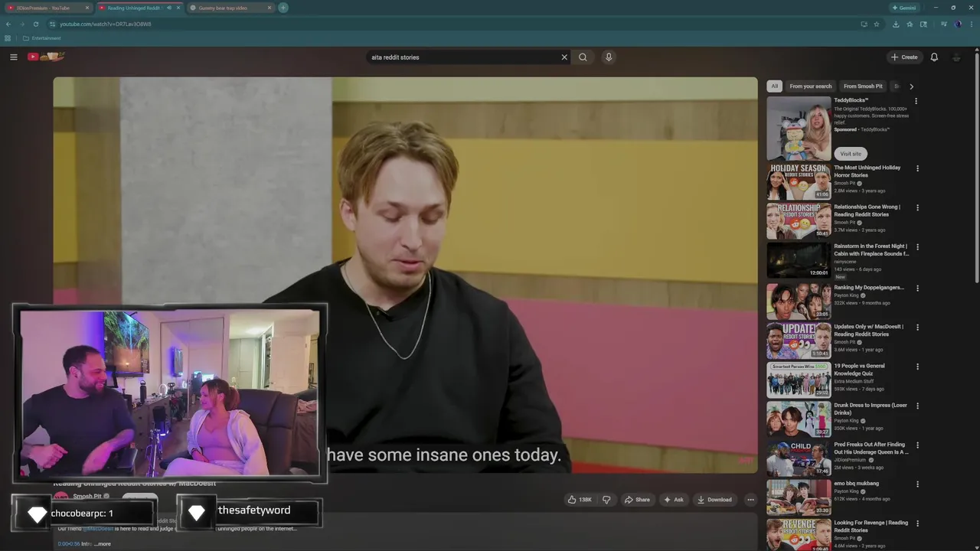Open Pred Freaks Out After Finding title
This screenshot has width=980, height=551.
(871, 448)
